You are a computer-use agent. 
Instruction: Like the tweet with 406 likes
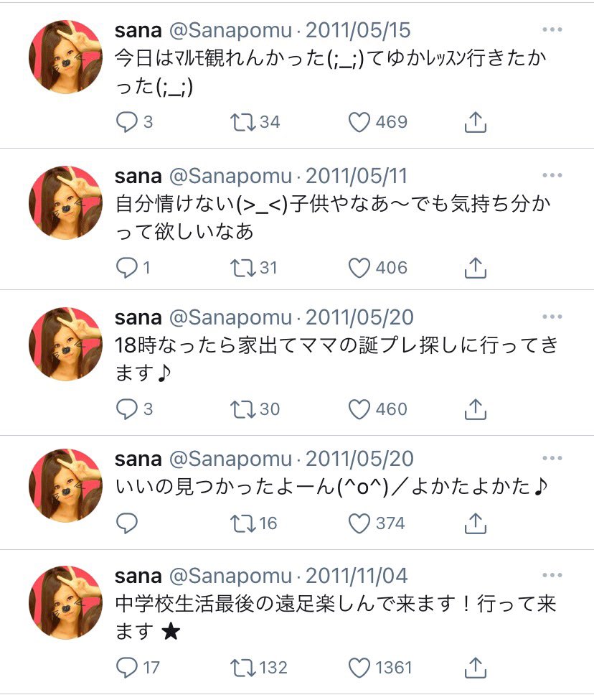point(359,269)
